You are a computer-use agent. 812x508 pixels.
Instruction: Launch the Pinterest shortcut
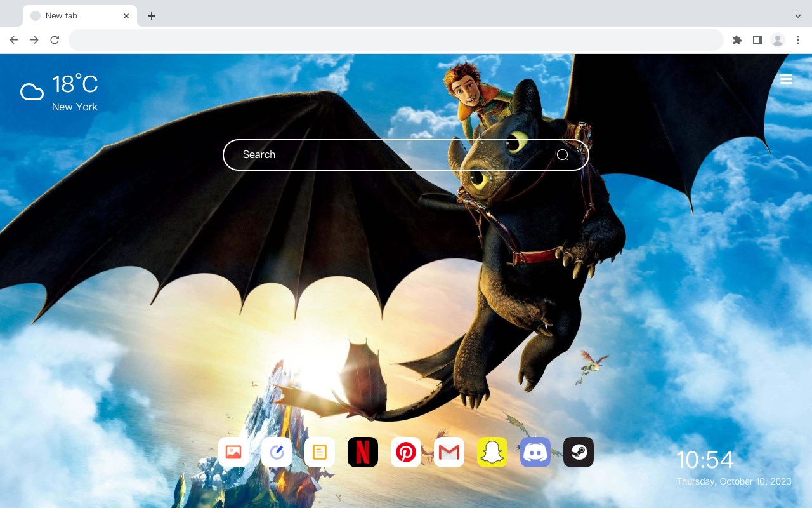tap(406, 452)
